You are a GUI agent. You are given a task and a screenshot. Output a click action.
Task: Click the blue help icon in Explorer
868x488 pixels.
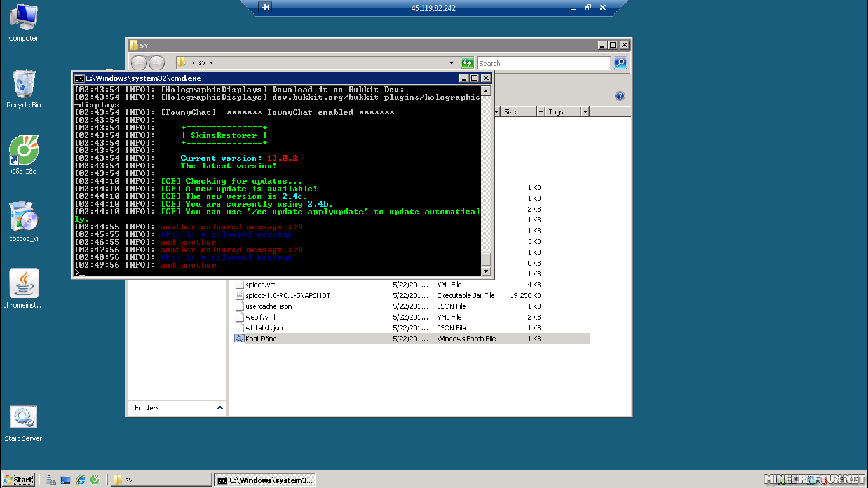click(x=620, y=96)
